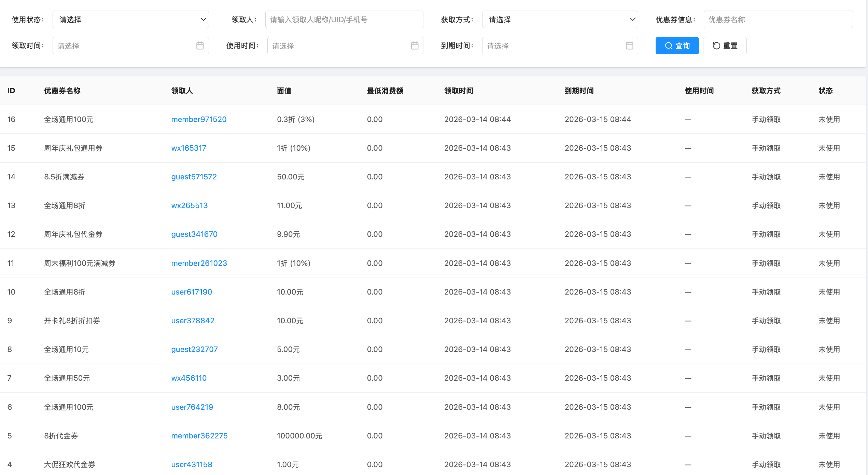Click face value 0.3折 (3%)
This screenshot has width=868, height=475.
296,119
